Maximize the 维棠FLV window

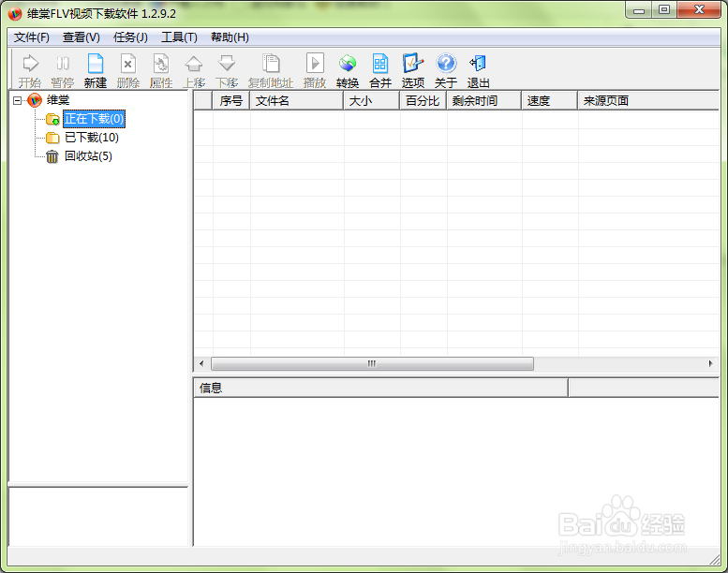pyautogui.click(x=664, y=9)
